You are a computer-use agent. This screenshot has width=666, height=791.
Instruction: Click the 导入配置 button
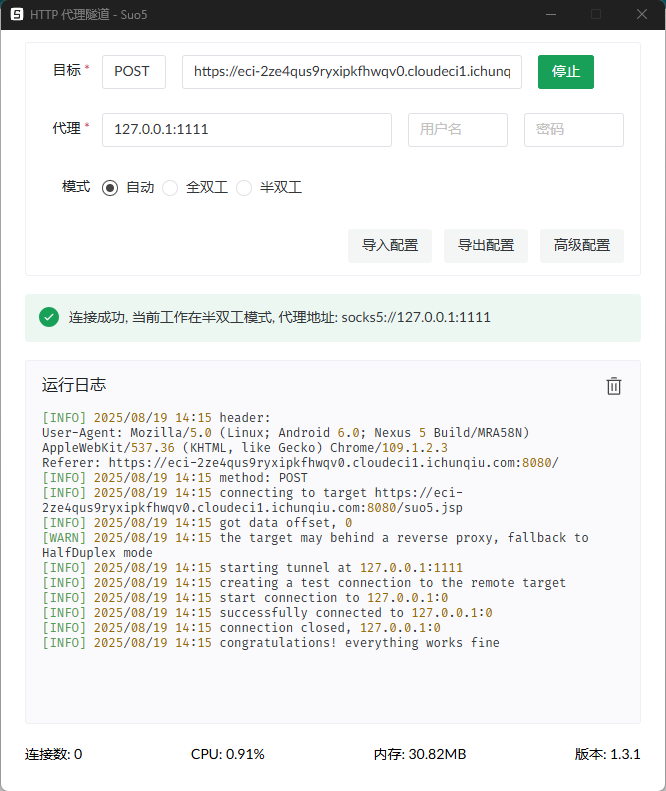point(390,245)
